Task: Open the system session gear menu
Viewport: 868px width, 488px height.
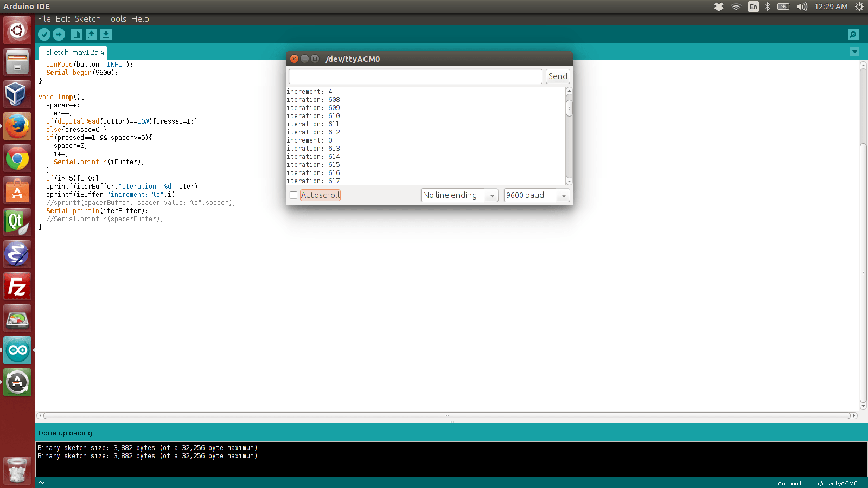Action: click(859, 7)
